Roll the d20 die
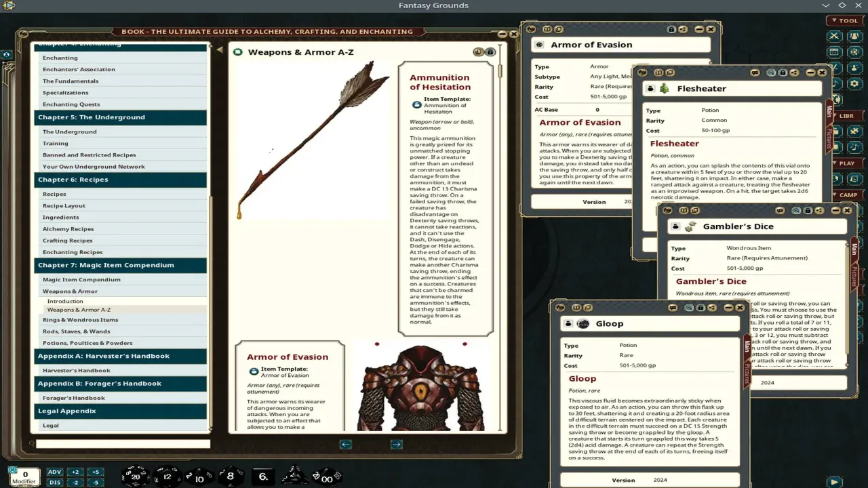Image resolution: width=868 pixels, height=488 pixels. pos(134,476)
